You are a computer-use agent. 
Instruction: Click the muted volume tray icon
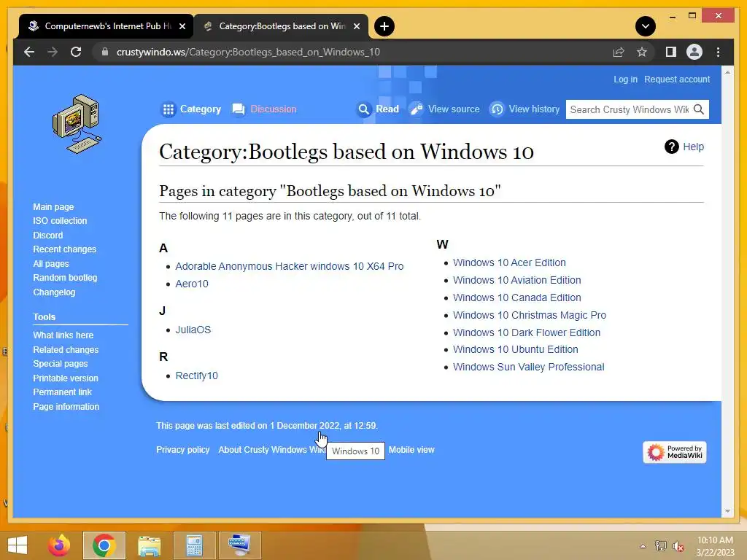tap(678, 546)
